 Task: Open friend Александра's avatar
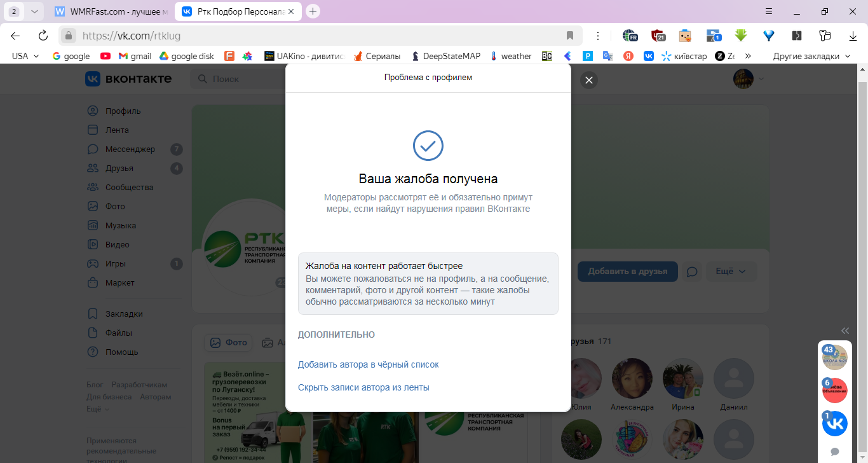(632, 378)
